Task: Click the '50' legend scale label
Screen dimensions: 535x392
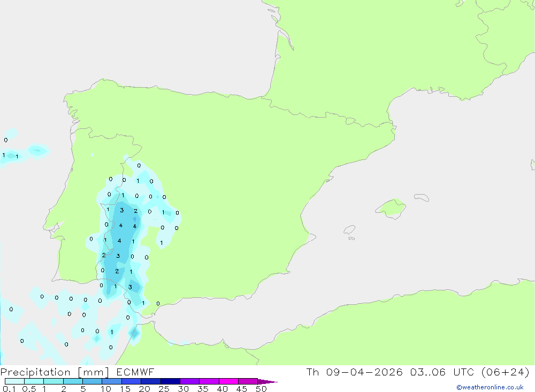Action: pos(262,389)
